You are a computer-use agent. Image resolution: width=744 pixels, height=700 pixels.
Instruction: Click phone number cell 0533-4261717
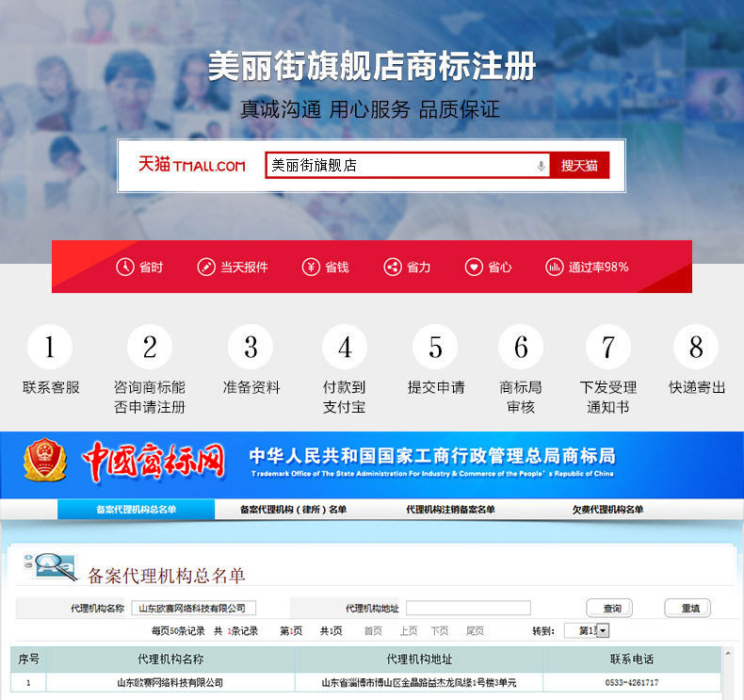(632, 682)
